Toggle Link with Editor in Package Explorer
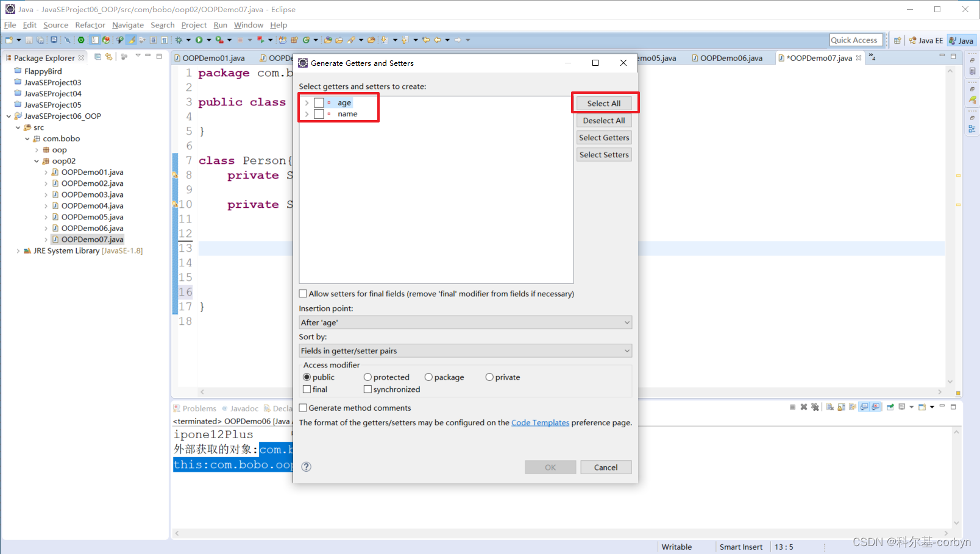 tap(109, 57)
